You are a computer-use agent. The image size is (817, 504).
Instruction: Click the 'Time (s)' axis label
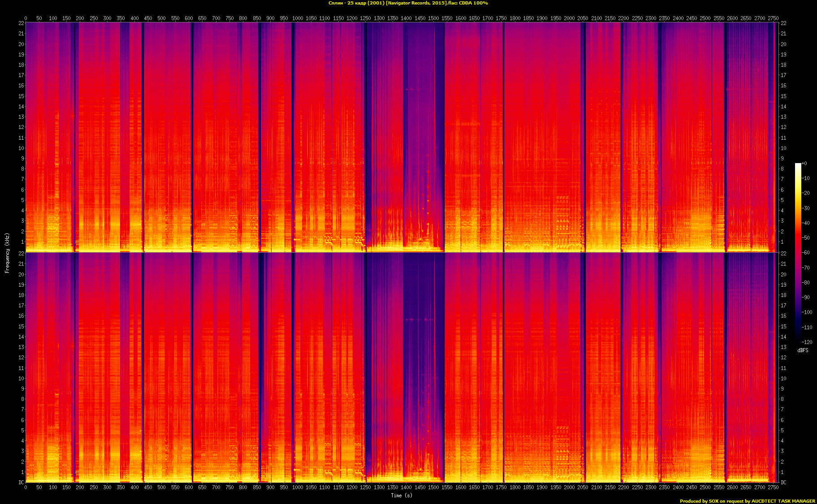(401, 495)
